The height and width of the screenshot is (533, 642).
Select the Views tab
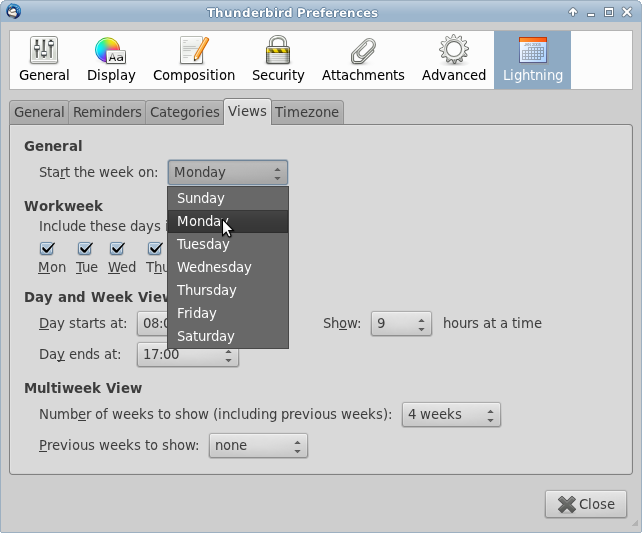(x=247, y=111)
